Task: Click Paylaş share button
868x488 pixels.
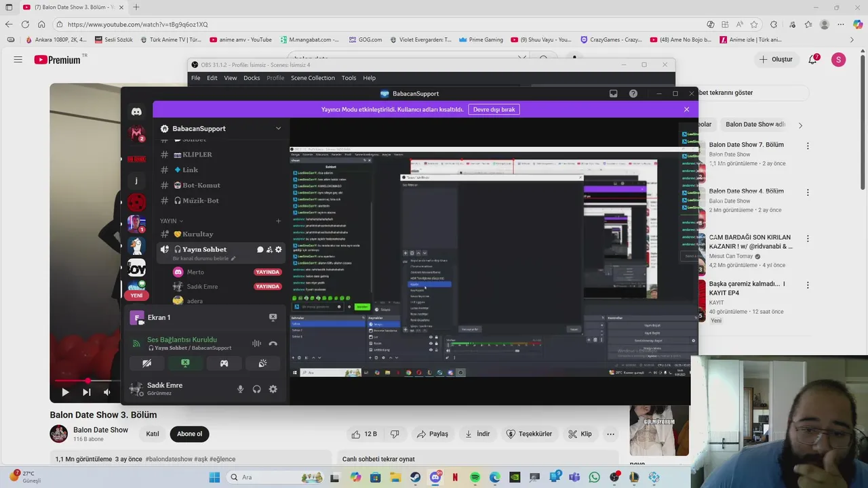Action: click(432, 434)
